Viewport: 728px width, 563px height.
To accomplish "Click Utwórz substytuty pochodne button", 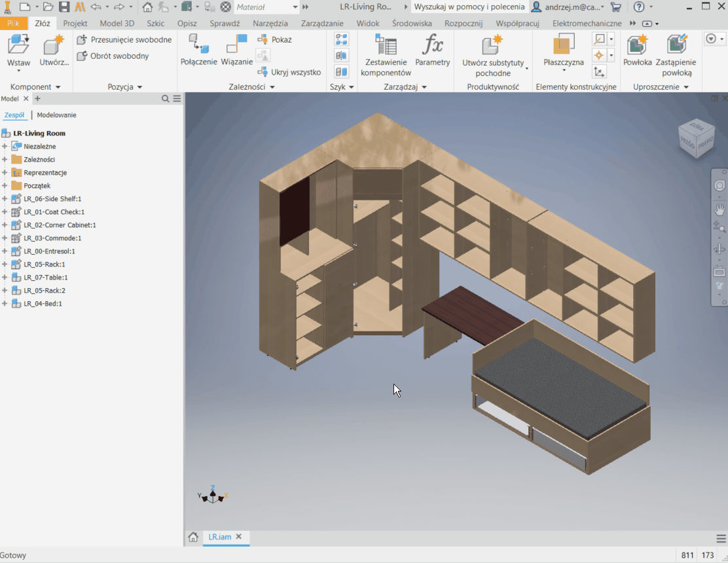I will 493,56.
